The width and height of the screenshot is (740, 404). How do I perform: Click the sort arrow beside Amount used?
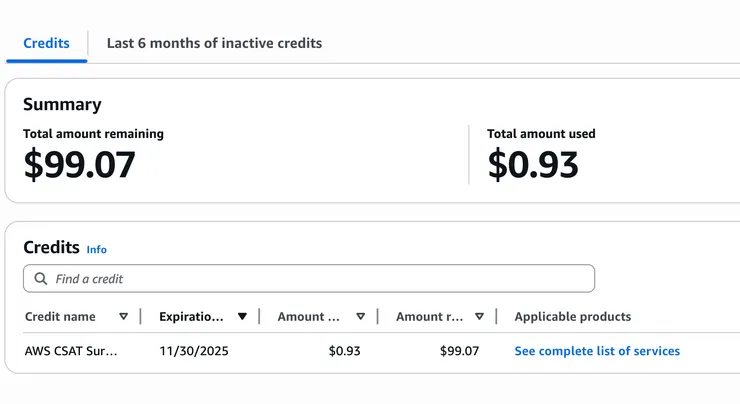[x=360, y=317]
